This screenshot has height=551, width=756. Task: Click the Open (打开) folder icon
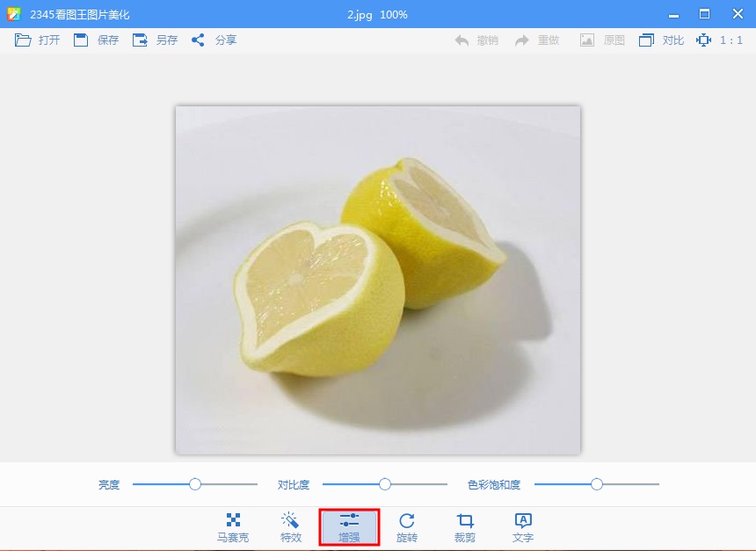tap(23, 40)
